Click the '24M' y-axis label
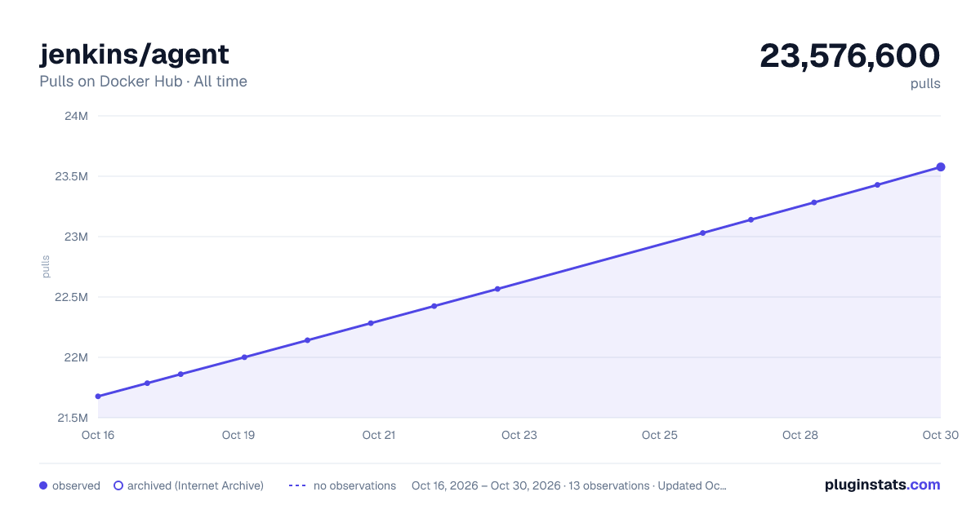This screenshot has width=980, height=514. coord(76,116)
